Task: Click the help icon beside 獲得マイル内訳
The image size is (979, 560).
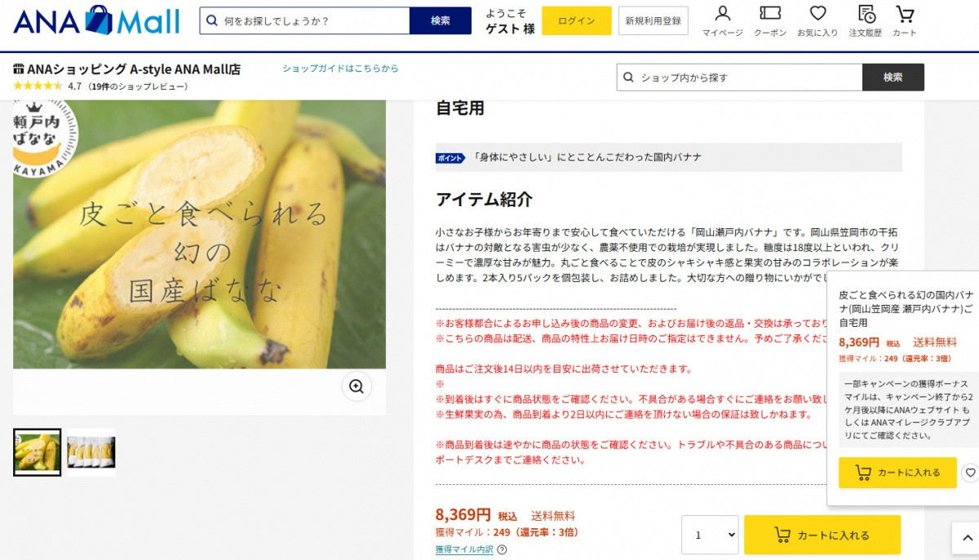Action: [502, 549]
